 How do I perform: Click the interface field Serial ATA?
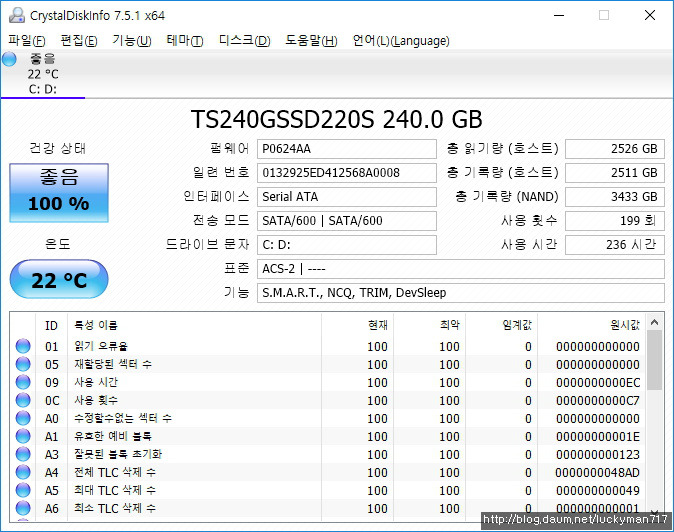pos(347,197)
